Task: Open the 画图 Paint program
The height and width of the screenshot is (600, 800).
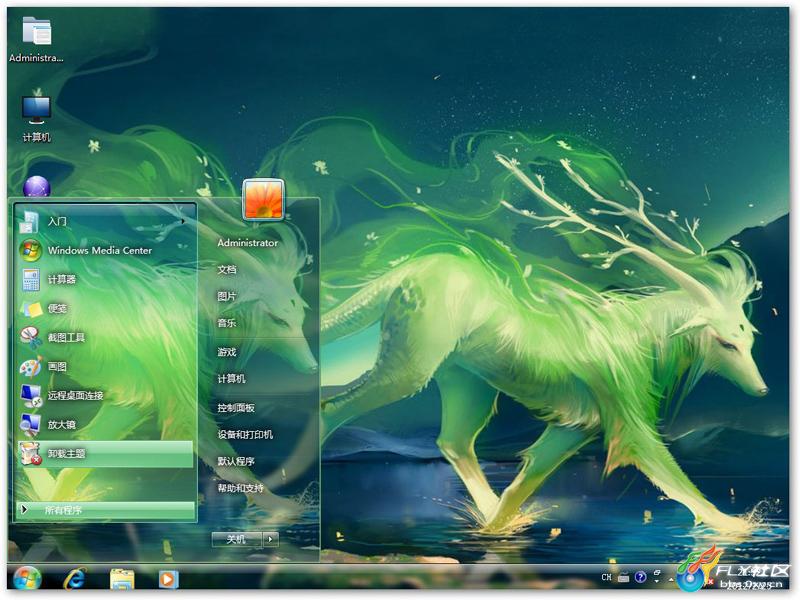Action: pyautogui.click(x=105, y=366)
